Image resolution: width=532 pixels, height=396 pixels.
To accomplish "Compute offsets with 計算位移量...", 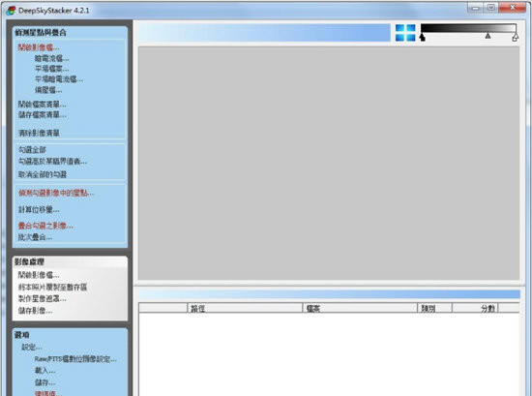I will 39,210.
